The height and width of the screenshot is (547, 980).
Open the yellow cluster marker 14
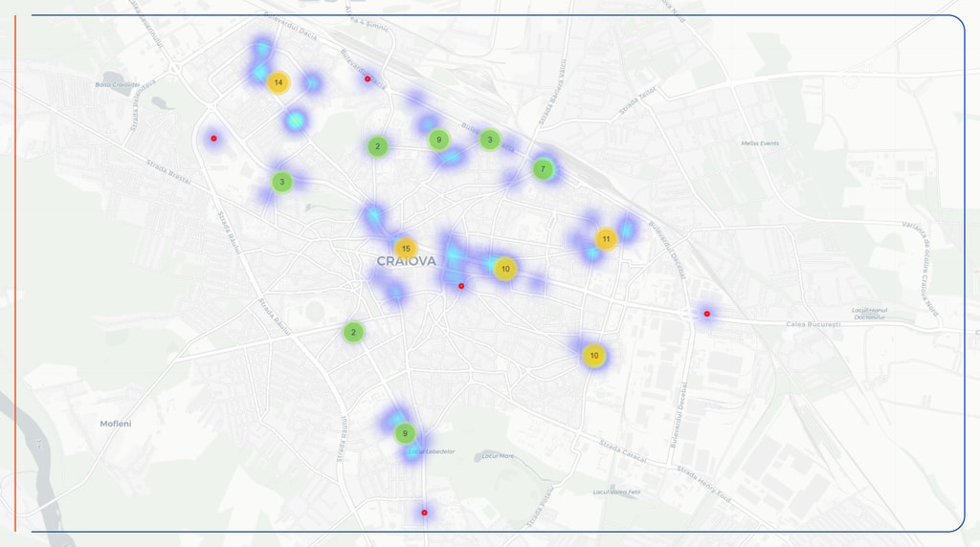[278, 82]
